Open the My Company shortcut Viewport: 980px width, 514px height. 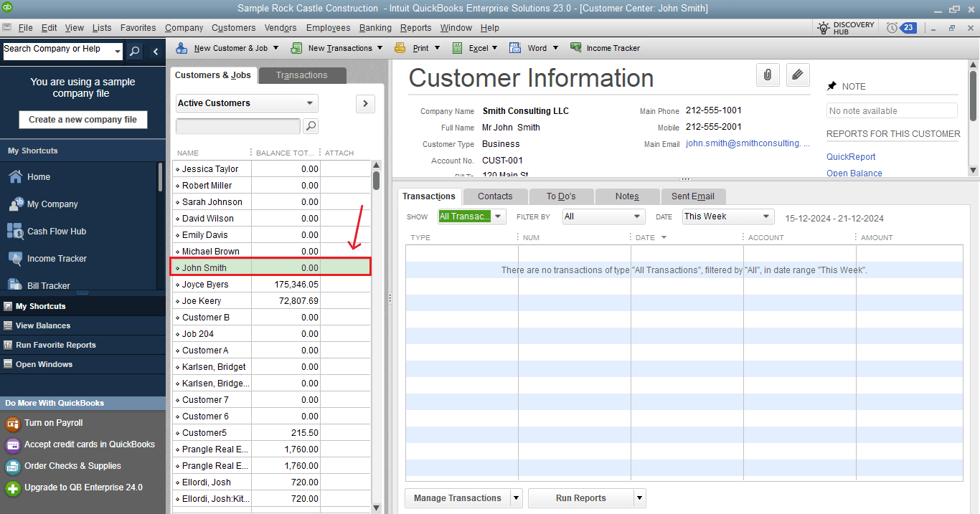pyautogui.click(x=52, y=204)
